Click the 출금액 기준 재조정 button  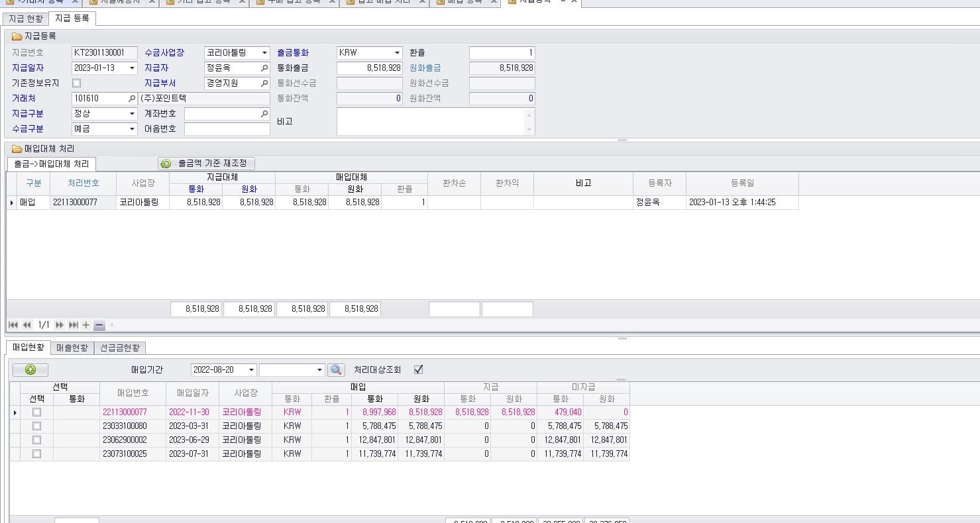(206, 164)
